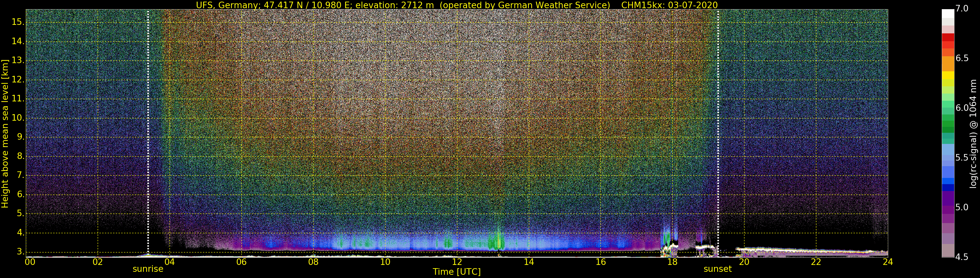Click the '22' time tick label
Viewport: 980px width, 278px height.
pos(816,262)
